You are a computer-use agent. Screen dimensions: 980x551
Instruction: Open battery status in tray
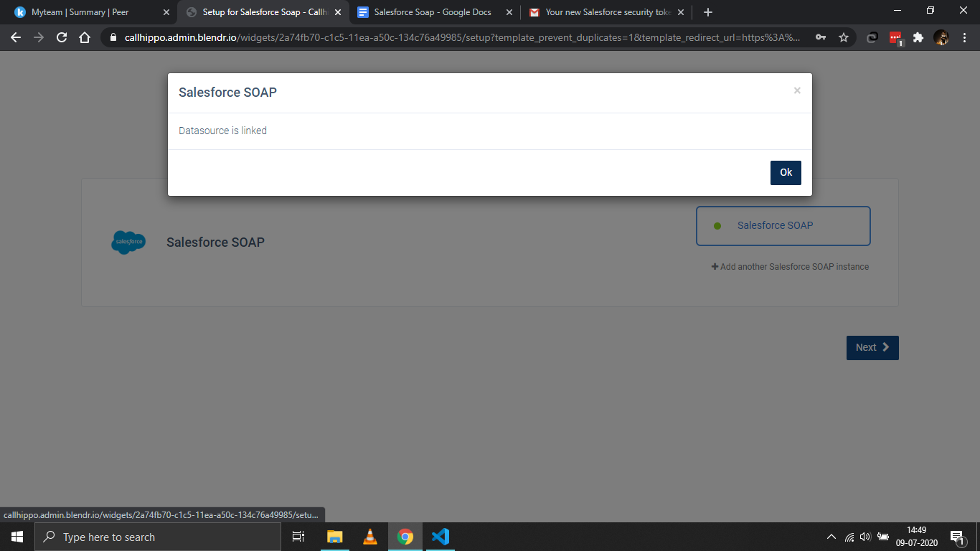click(883, 537)
